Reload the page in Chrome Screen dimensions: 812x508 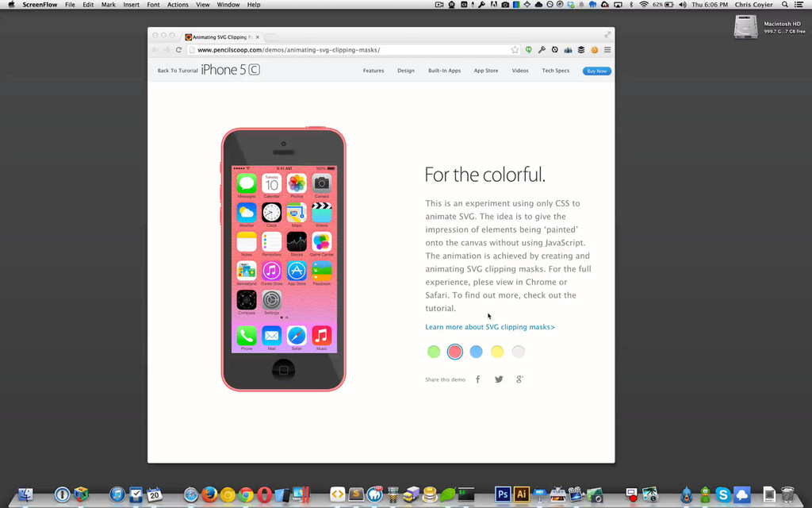click(178, 50)
